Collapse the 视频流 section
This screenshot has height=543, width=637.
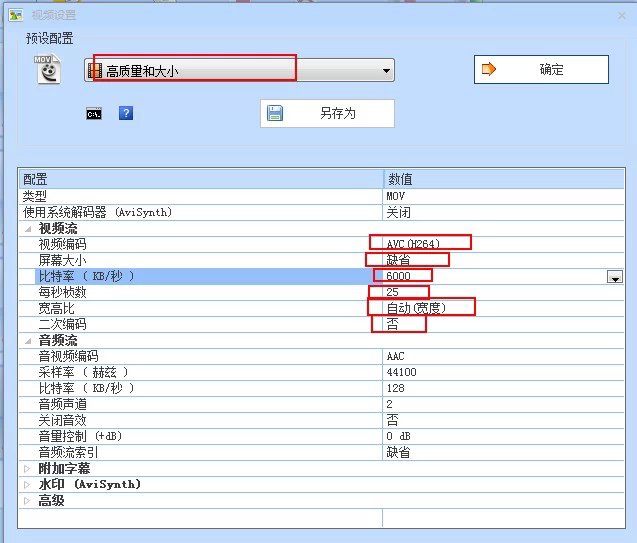27,229
